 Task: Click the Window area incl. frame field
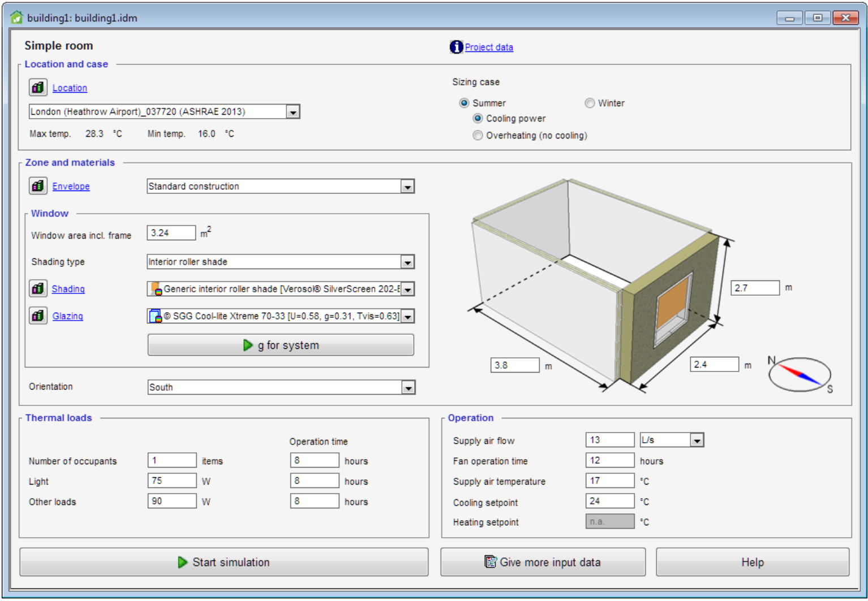coord(171,233)
